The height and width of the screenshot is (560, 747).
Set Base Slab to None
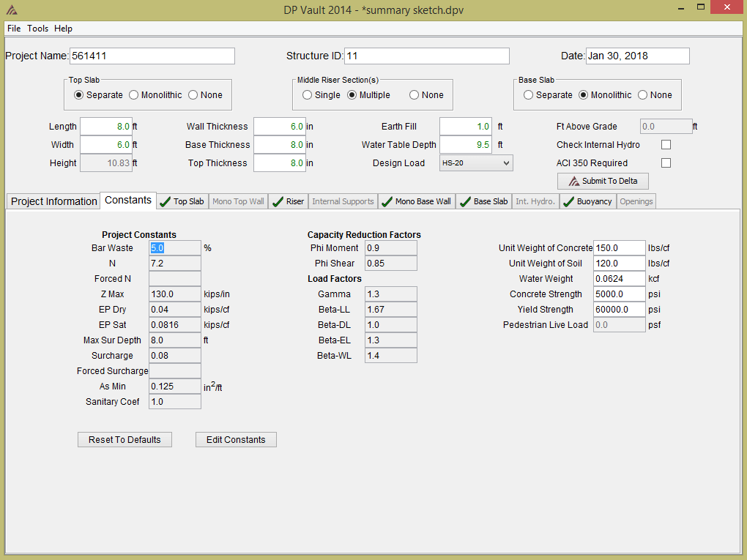click(x=643, y=95)
